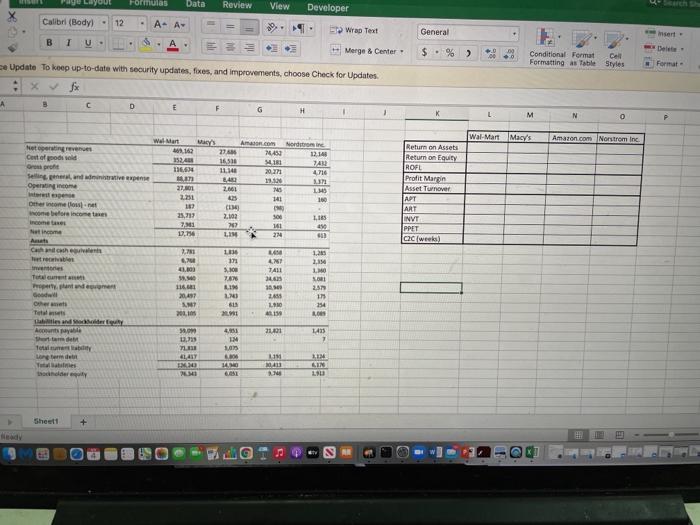Open the View ribbon tab
The height and width of the screenshot is (525, 700).
click(x=279, y=6)
